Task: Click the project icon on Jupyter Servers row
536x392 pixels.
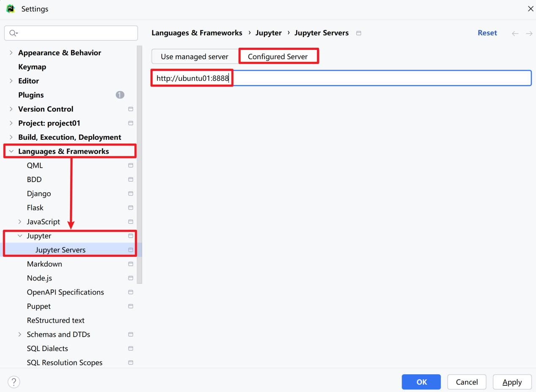Action: tap(131, 250)
